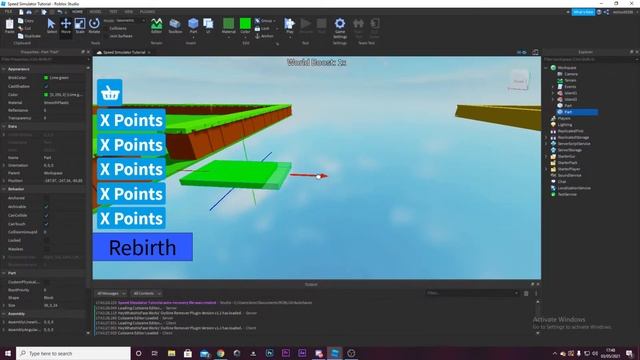The width and height of the screenshot is (640, 360).
Task: Collapse the Behavior property section
Action: tap(4, 189)
